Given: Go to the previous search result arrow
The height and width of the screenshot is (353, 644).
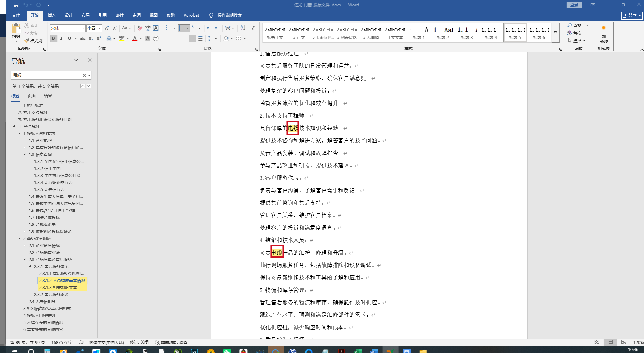Looking at the screenshot, I should click(83, 86).
